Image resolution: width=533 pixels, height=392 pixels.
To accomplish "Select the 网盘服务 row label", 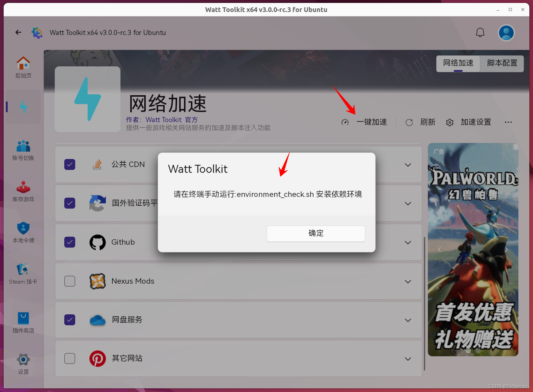I will pos(127,320).
